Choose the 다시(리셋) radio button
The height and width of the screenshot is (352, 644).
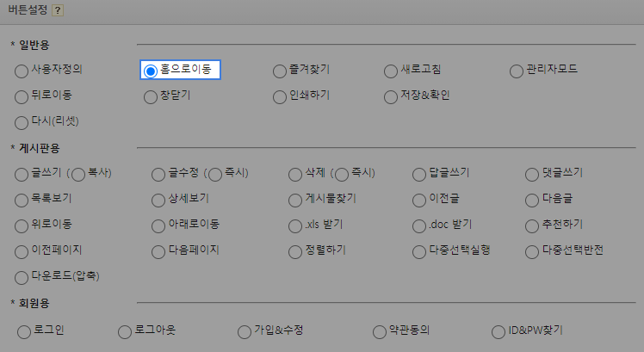click(22, 122)
